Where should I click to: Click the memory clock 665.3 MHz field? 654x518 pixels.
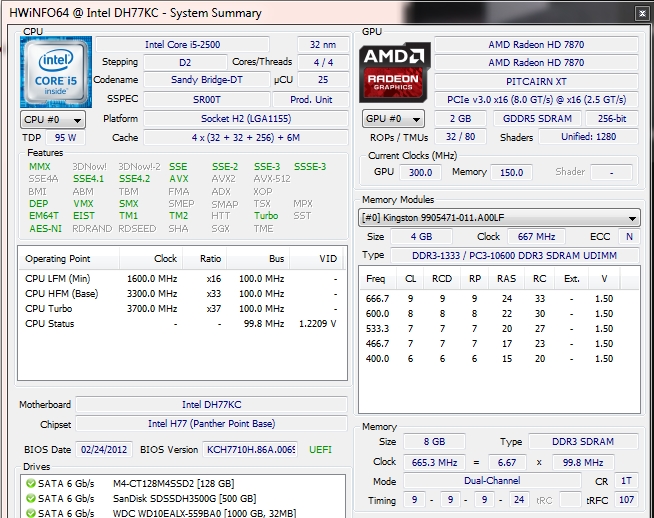click(434, 463)
